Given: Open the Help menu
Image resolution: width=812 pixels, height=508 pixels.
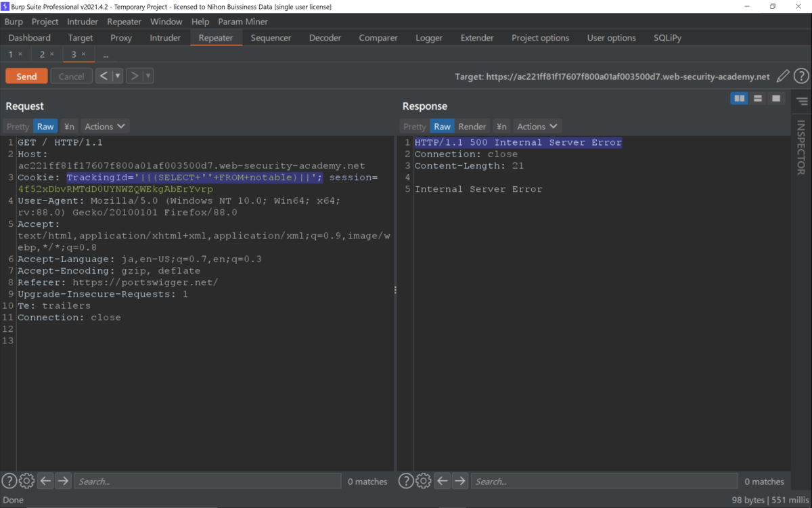Looking at the screenshot, I should [200, 22].
